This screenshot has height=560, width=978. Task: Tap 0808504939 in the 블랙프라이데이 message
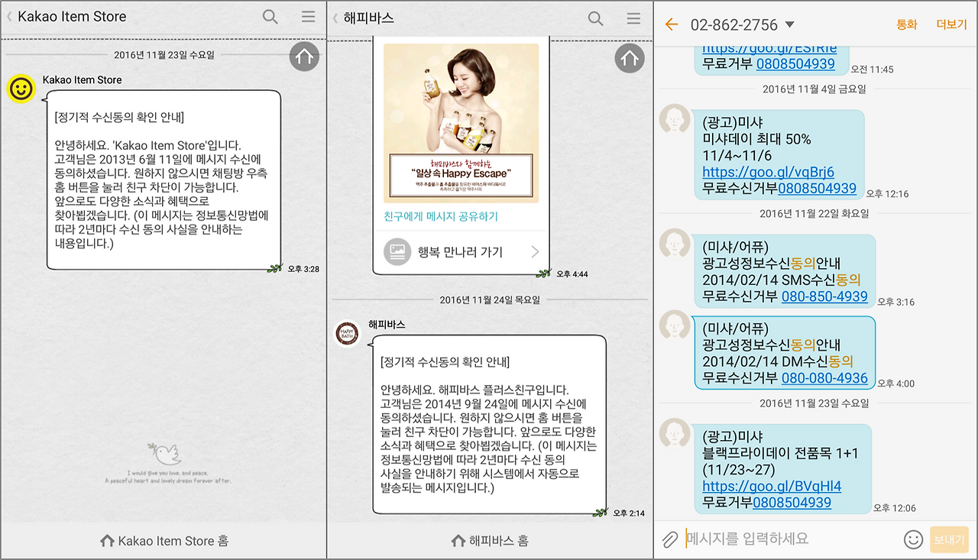[792, 502]
